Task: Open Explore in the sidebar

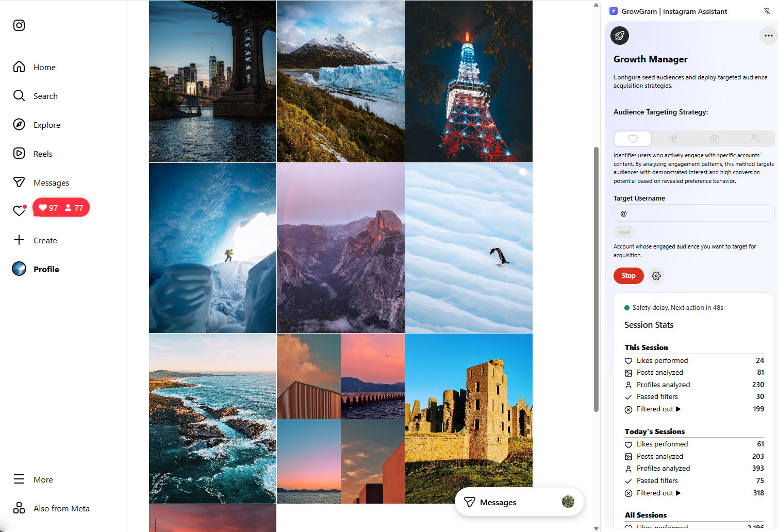Action: click(37, 125)
